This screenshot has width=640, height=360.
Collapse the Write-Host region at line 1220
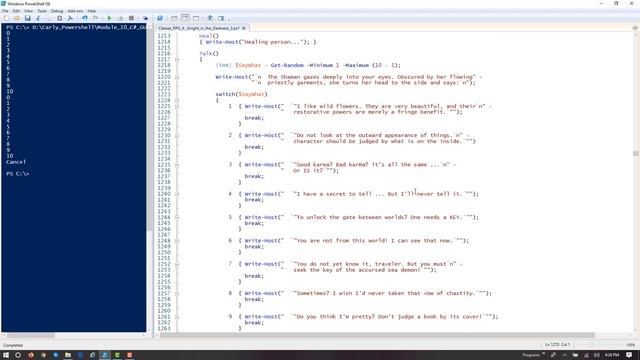tap(177, 77)
